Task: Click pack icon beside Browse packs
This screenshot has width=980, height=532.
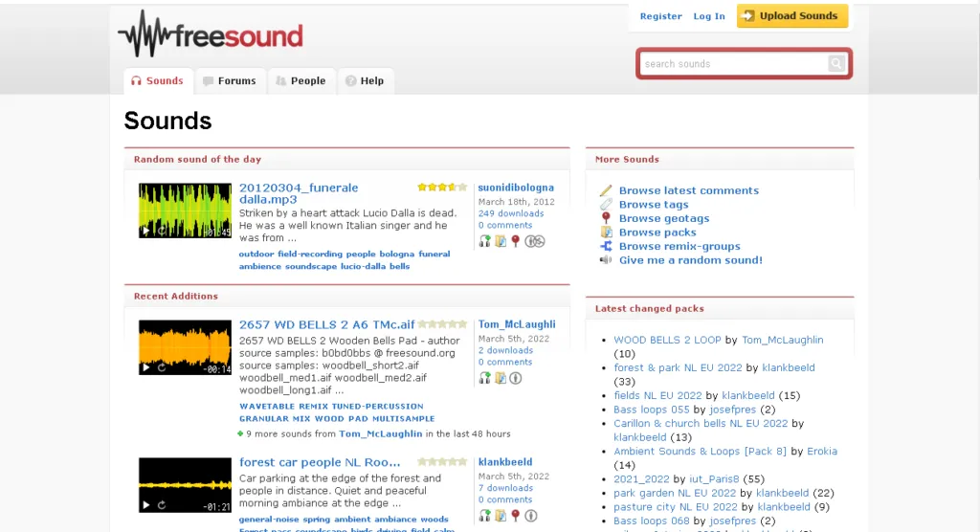Action: point(606,232)
